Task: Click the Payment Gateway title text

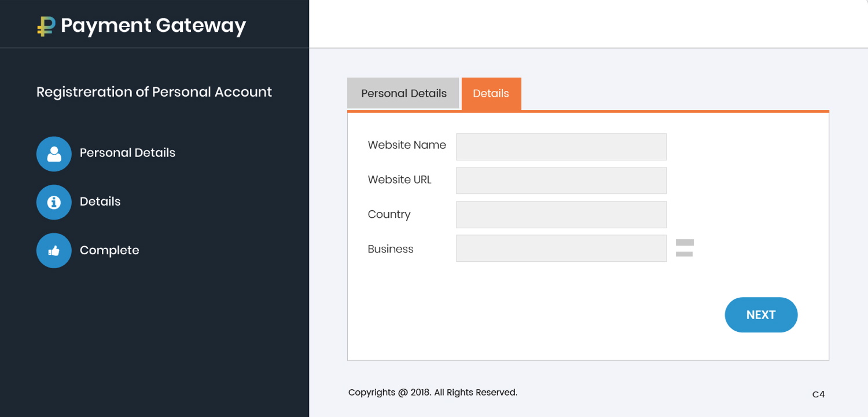Action: click(153, 25)
